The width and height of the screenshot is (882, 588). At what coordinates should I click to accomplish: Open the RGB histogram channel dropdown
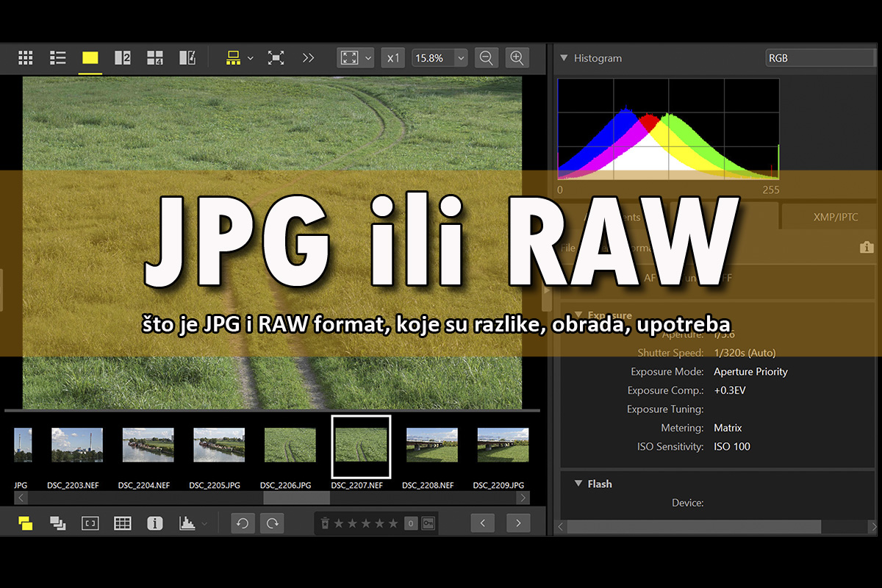[x=820, y=57]
